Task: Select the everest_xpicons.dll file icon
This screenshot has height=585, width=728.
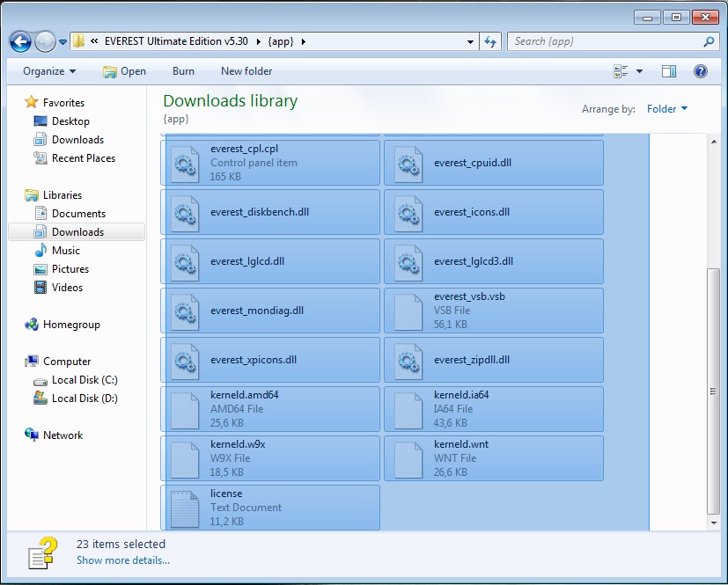Action: (x=185, y=360)
